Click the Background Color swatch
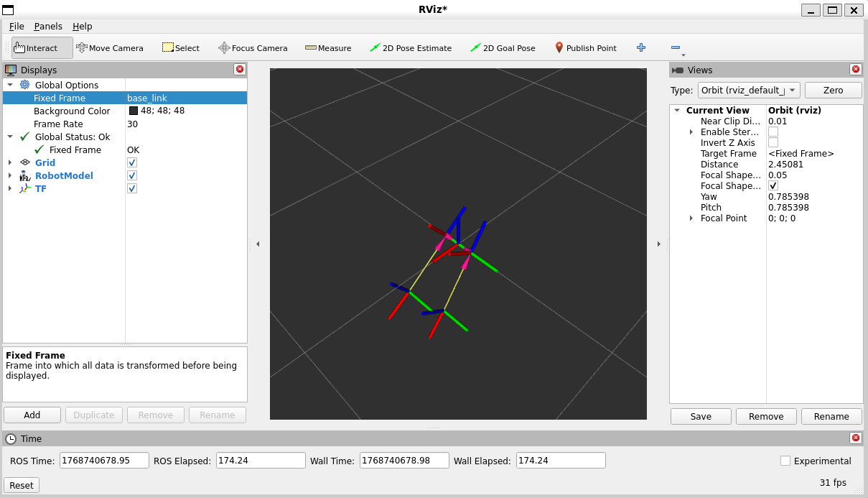 pyautogui.click(x=134, y=111)
